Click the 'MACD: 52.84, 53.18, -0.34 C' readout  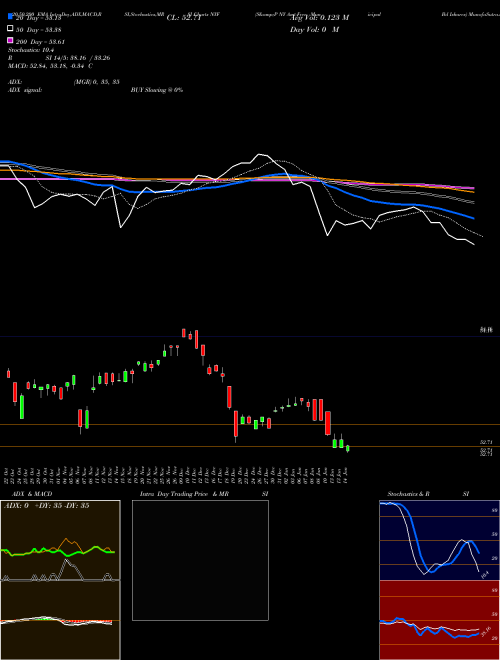tap(51, 66)
